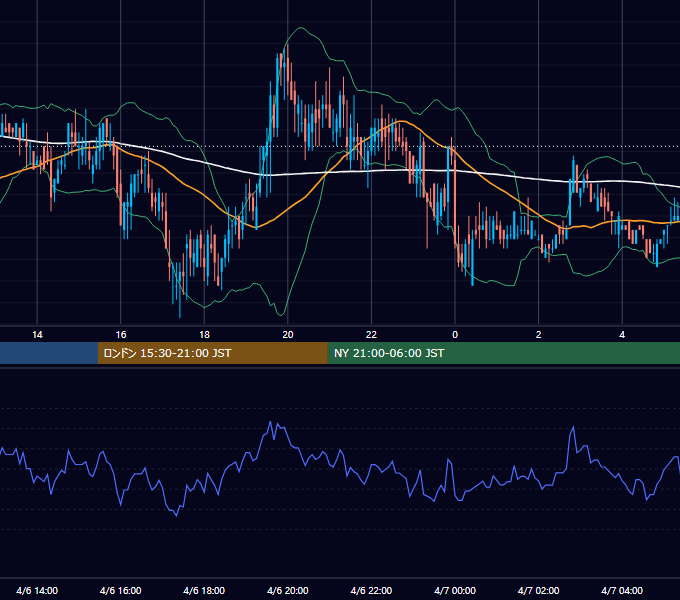Select the '4/6 20:00' date label

(x=288, y=590)
